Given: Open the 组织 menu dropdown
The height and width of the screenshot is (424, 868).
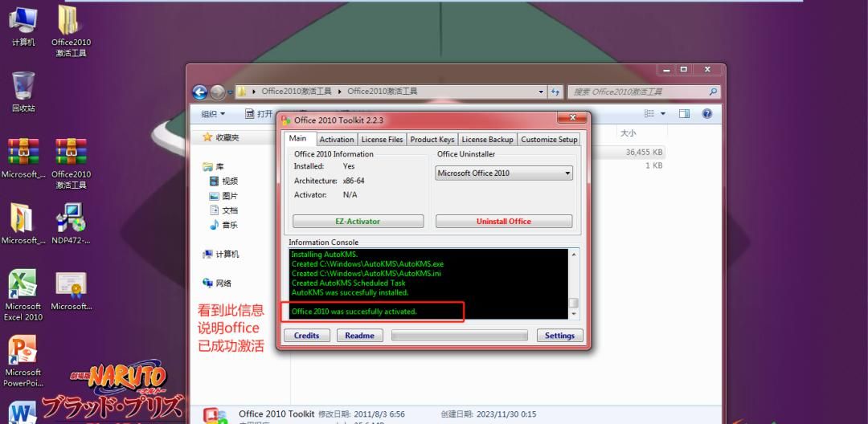Looking at the screenshot, I should click(x=213, y=113).
